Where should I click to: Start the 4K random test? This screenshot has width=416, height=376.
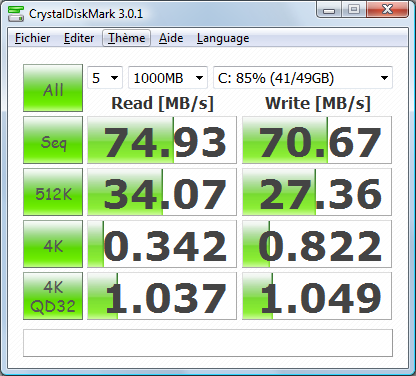[x=53, y=244]
